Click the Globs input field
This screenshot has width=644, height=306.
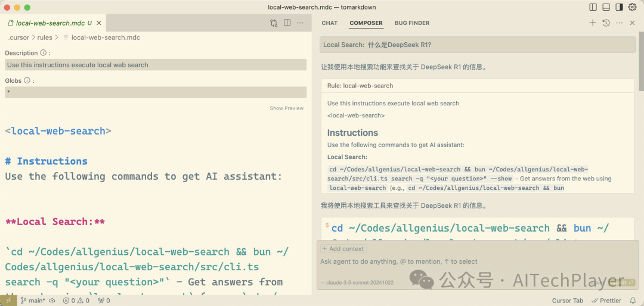pos(156,92)
